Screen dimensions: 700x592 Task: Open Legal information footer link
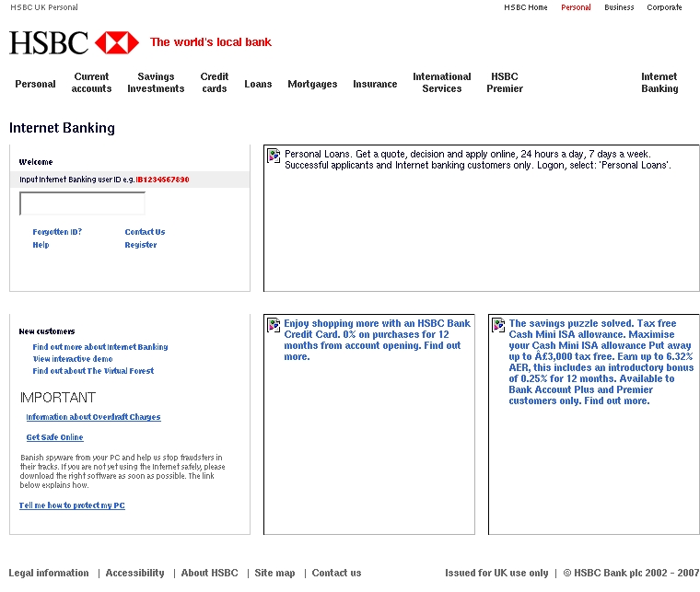point(49,573)
